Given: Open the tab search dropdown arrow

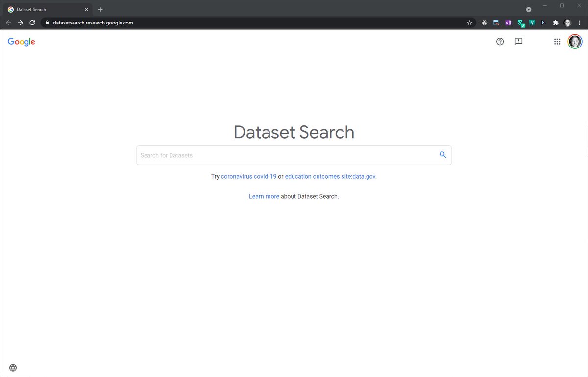Looking at the screenshot, I should click(529, 9).
